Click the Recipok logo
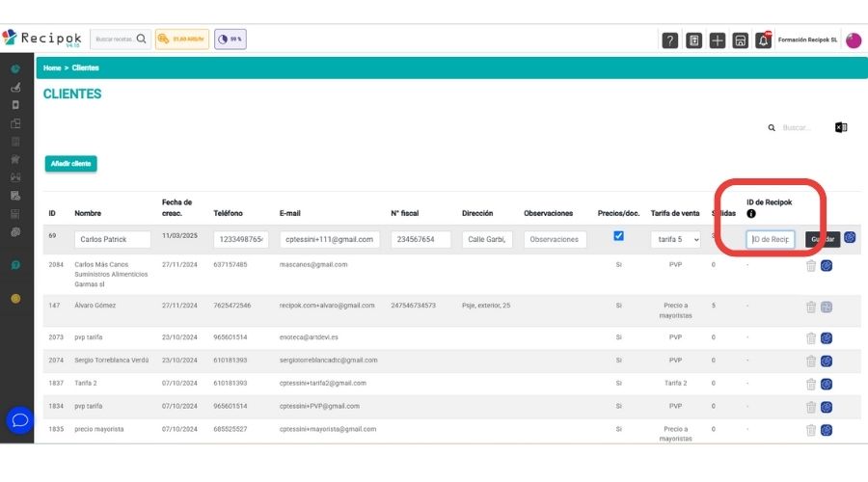This screenshot has height=482, width=868. (x=42, y=39)
